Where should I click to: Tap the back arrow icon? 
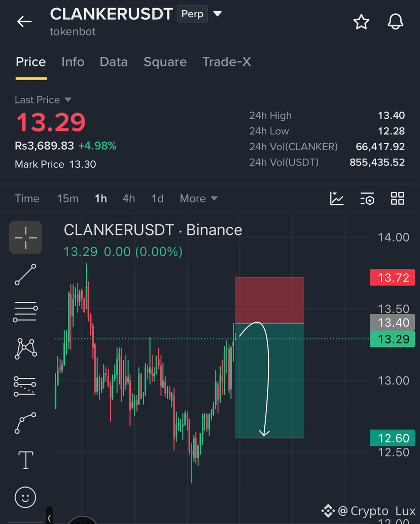click(x=24, y=22)
